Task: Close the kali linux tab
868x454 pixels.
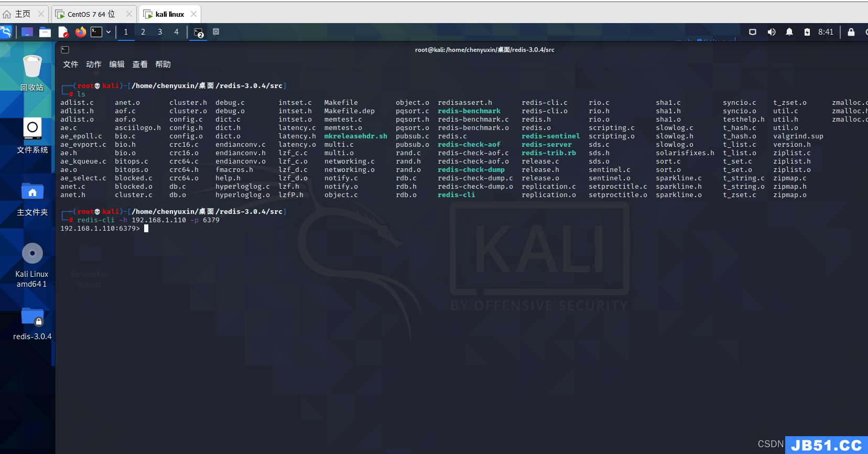Action: [x=194, y=14]
